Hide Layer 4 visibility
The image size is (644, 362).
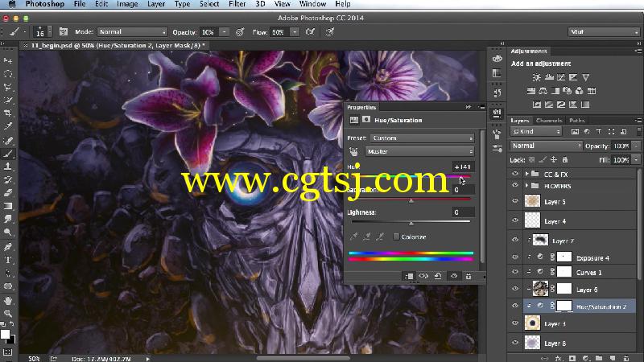pos(515,220)
